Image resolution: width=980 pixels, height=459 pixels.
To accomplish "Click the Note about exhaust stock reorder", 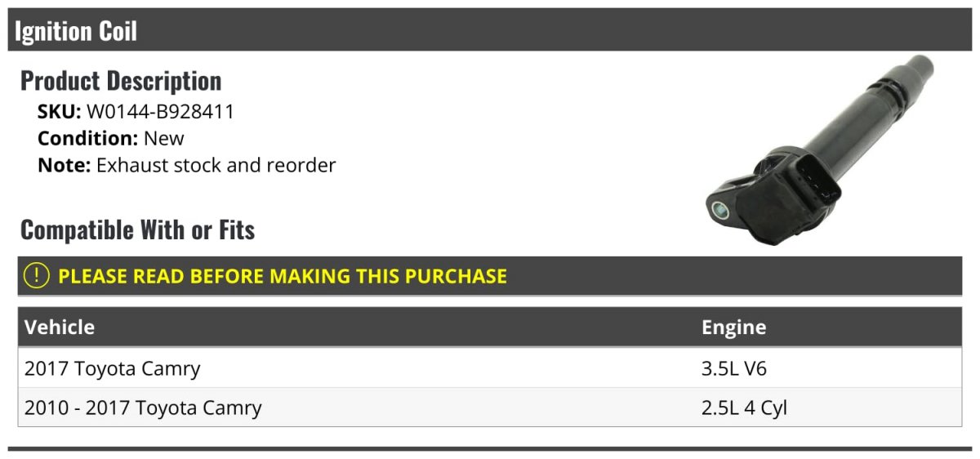I will (187, 165).
